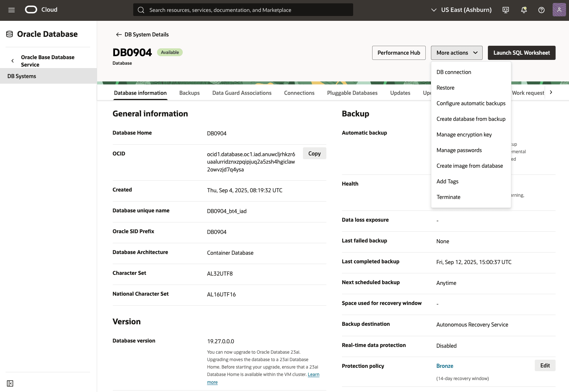Collapse the sidebar with the bottom-left icon
Viewport: 569px width, 392px height.
10,383
